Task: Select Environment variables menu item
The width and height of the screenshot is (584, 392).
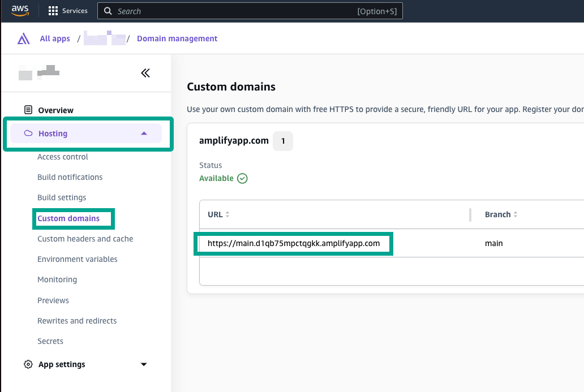Action: (x=78, y=259)
